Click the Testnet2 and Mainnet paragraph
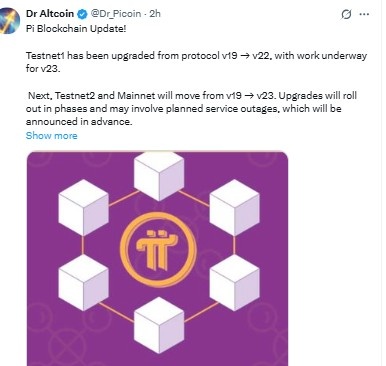 (191, 109)
